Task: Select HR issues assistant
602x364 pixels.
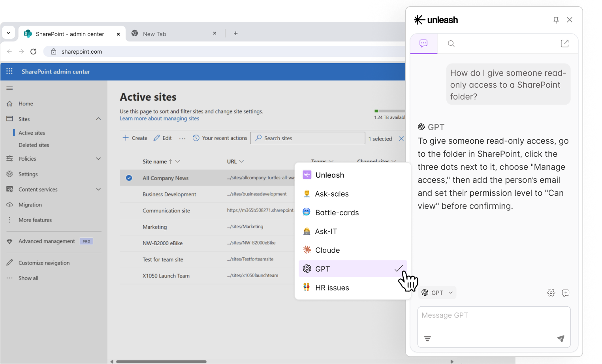Action: [x=353, y=288]
